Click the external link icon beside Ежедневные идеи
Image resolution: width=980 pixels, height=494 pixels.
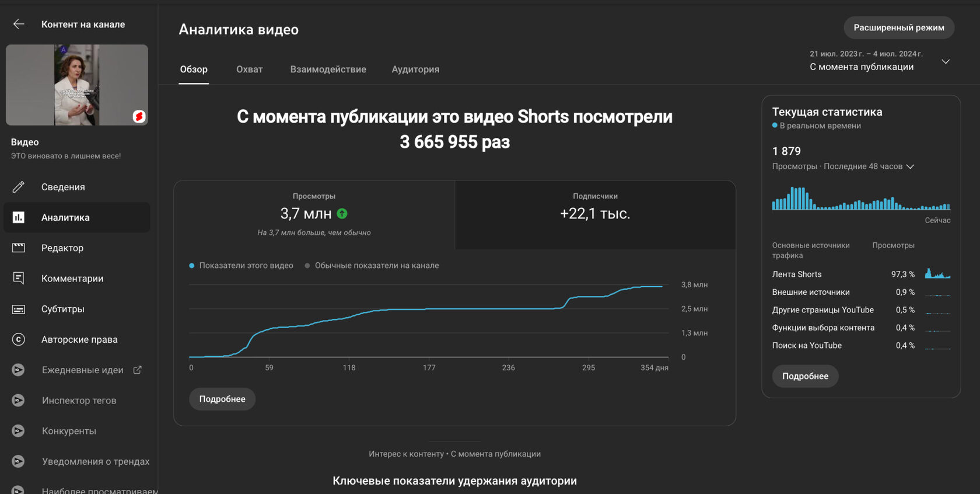click(138, 370)
